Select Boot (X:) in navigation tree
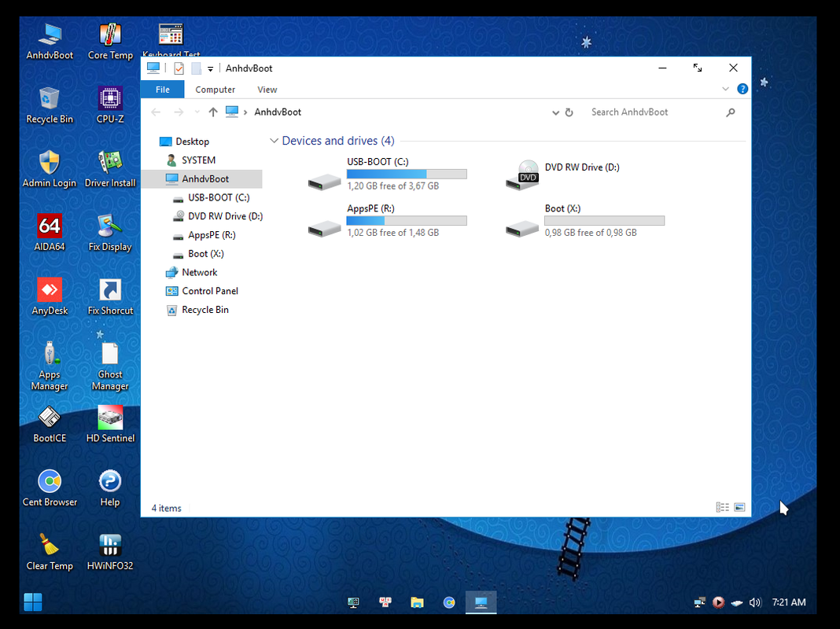The image size is (840, 629). point(198,254)
